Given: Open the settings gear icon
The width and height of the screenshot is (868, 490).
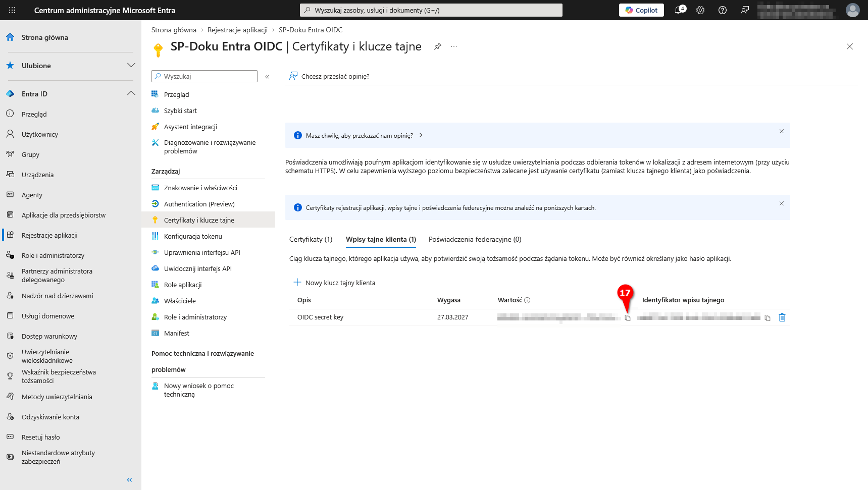Looking at the screenshot, I should (700, 10).
